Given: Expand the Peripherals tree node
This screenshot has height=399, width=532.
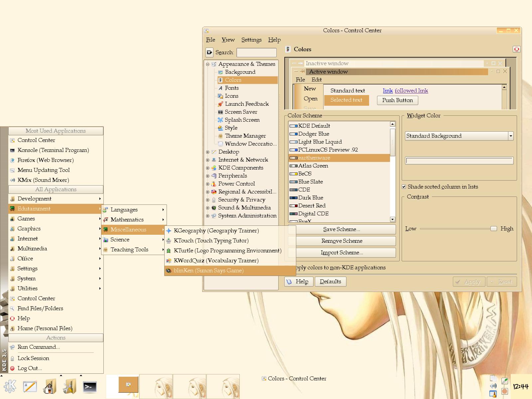Looking at the screenshot, I should click(208, 176).
